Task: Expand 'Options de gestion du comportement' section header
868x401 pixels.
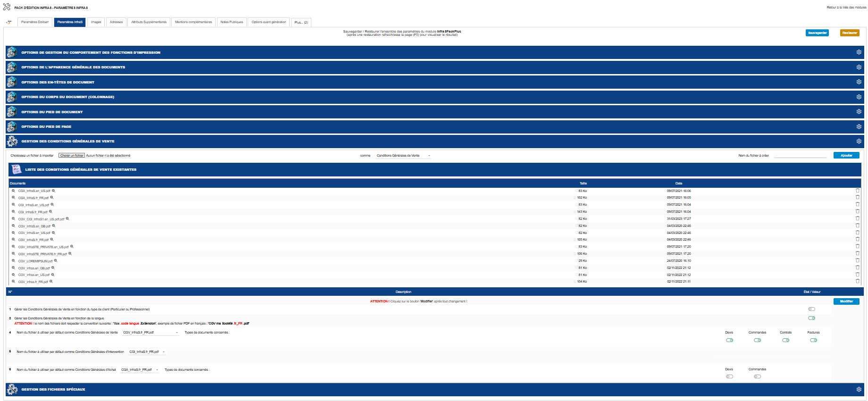Action: click(434, 52)
